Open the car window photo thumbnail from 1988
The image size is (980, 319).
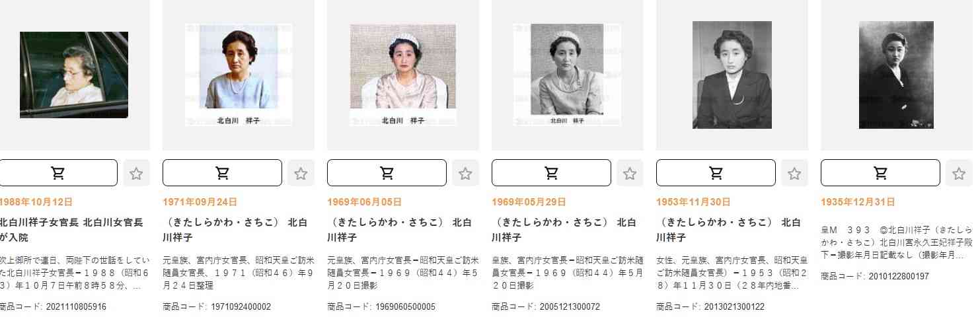(x=74, y=75)
